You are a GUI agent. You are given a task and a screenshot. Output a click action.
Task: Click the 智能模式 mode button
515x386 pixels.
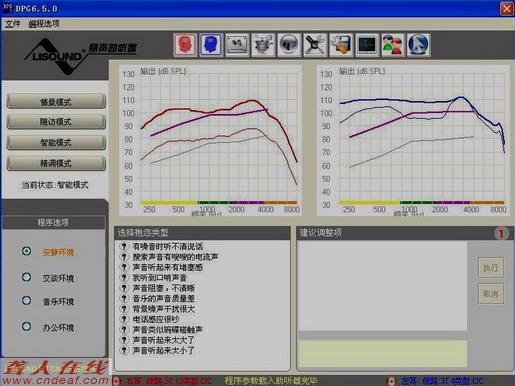(56, 143)
